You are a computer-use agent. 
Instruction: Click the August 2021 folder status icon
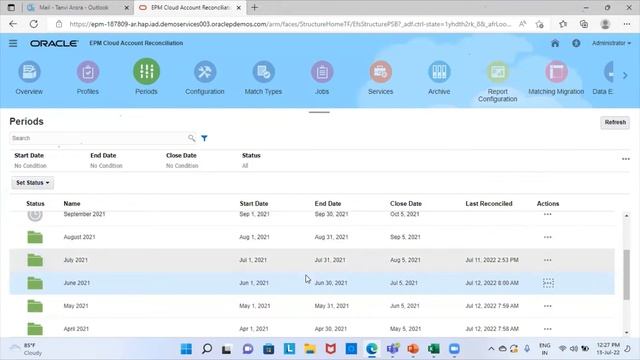35,237
